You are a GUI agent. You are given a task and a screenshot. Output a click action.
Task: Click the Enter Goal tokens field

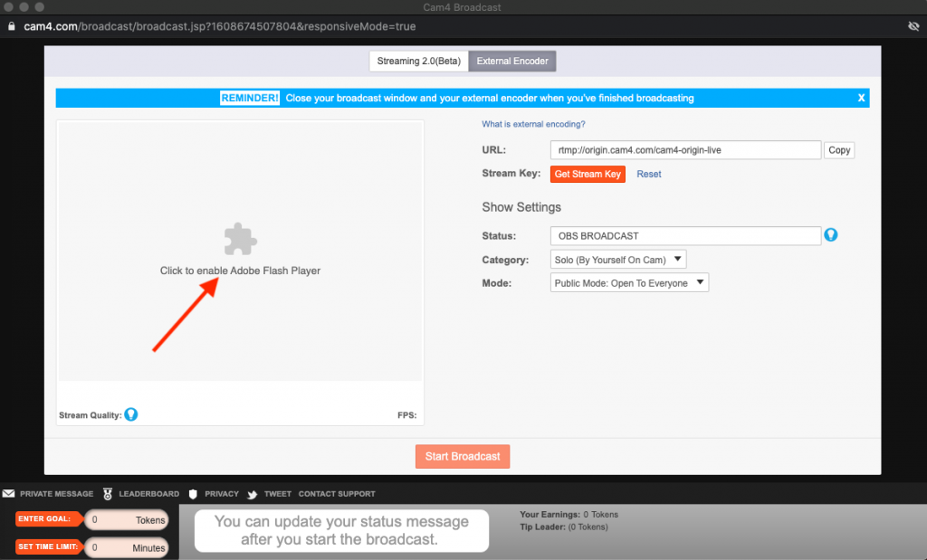tap(125, 520)
